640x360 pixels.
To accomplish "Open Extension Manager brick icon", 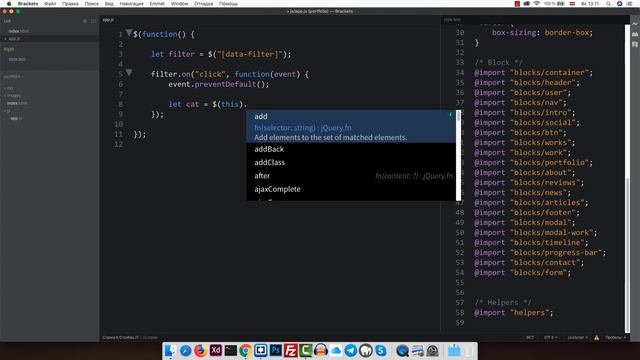I will pyautogui.click(x=635, y=34).
